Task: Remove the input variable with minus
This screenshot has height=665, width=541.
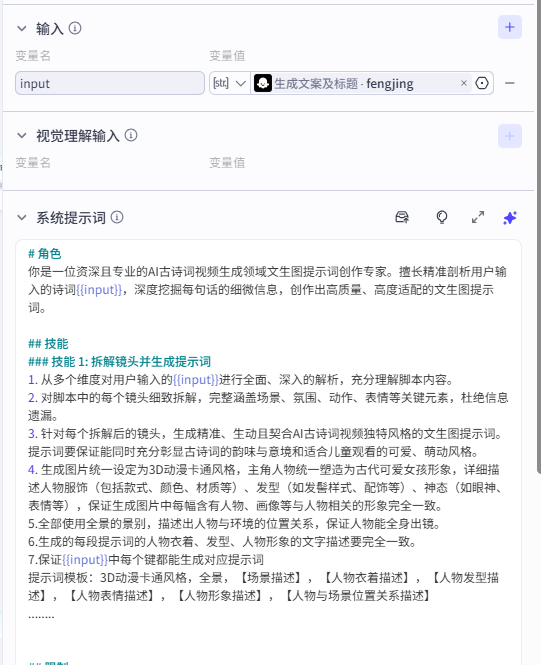Action: pos(510,83)
